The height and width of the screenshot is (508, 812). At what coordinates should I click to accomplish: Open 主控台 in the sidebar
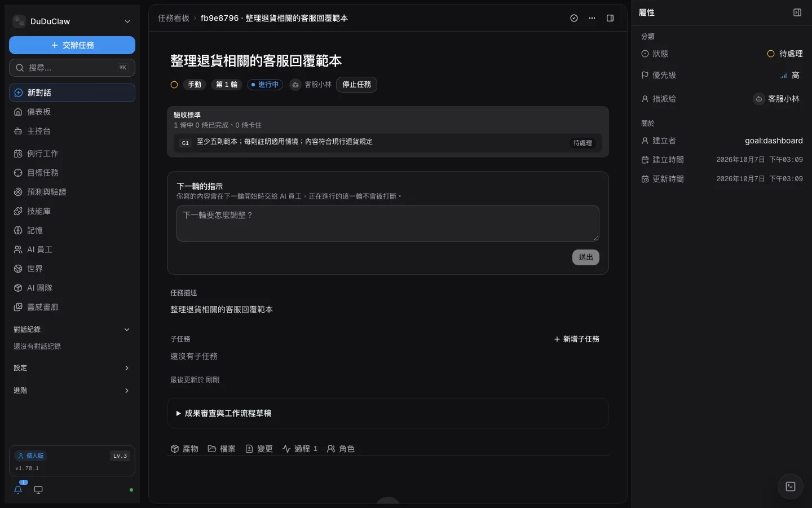coord(72,131)
